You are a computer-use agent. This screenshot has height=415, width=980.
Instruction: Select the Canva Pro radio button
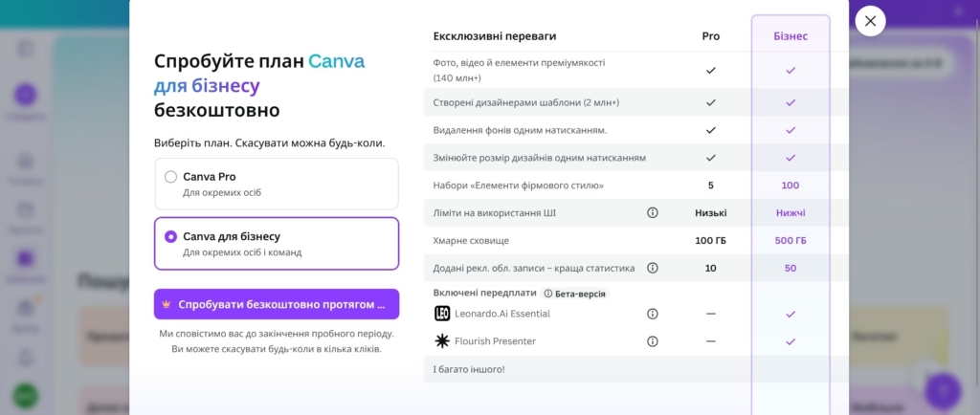click(x=170, y=177)
